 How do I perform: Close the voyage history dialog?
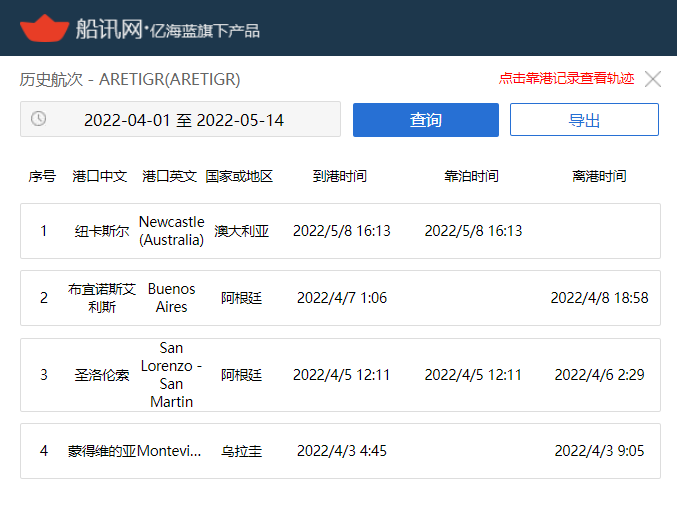coord(653,79)
